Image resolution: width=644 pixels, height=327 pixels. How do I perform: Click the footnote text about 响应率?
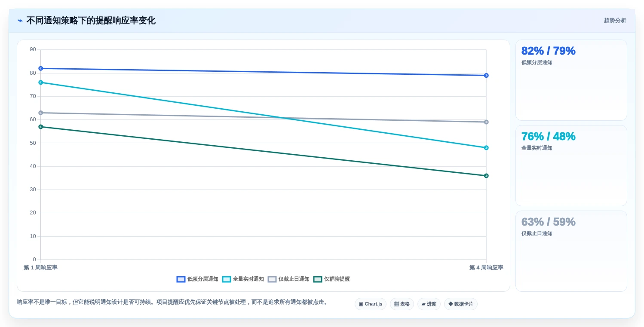[173, 302]
